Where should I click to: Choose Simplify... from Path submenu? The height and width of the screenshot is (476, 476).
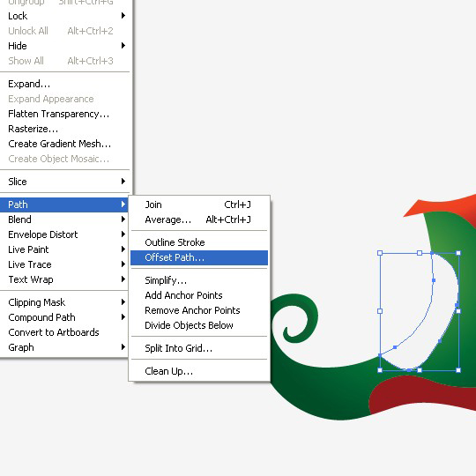[199, 280]
